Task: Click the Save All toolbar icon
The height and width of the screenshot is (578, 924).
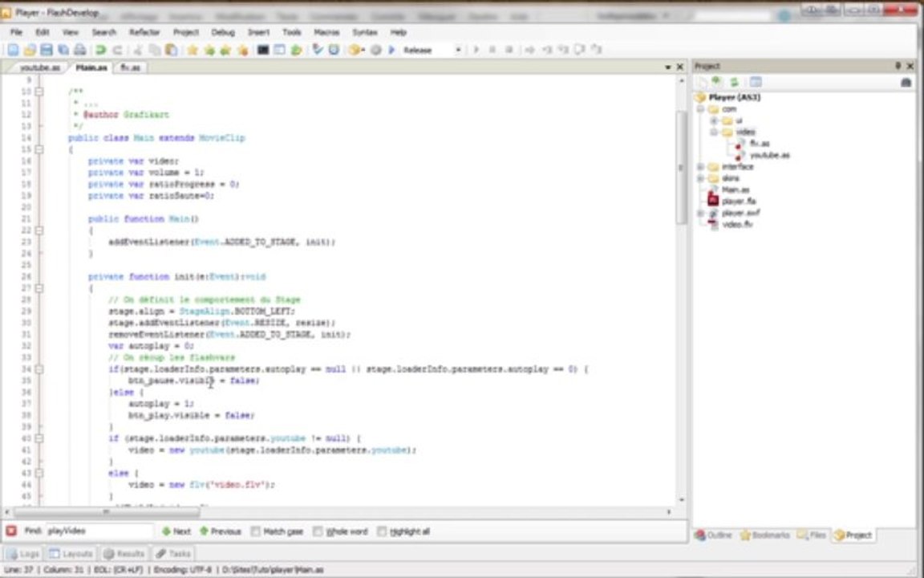Action: coord(63,50)
